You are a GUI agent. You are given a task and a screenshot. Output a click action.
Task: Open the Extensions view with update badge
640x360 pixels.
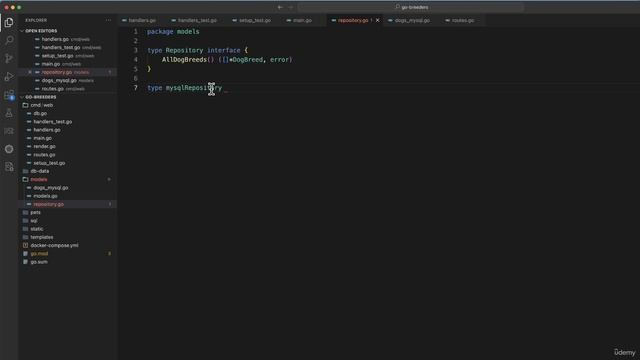[x=9, y=95]
